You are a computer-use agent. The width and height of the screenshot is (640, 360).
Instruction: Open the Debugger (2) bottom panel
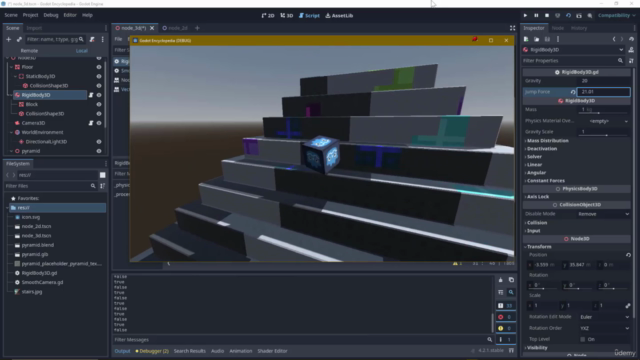(x=152, y=351)
